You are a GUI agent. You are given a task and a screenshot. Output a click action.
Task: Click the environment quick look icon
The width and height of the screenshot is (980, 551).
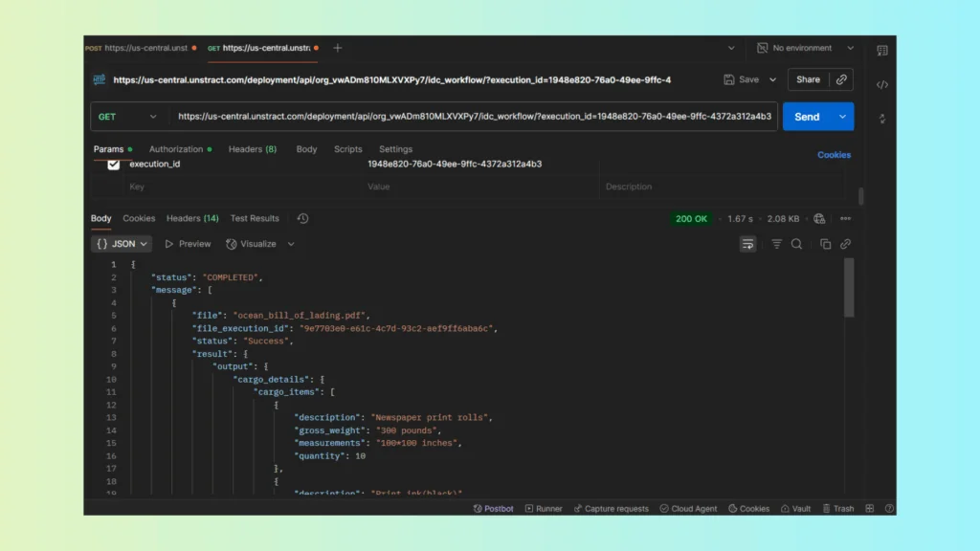click(881, 50)
